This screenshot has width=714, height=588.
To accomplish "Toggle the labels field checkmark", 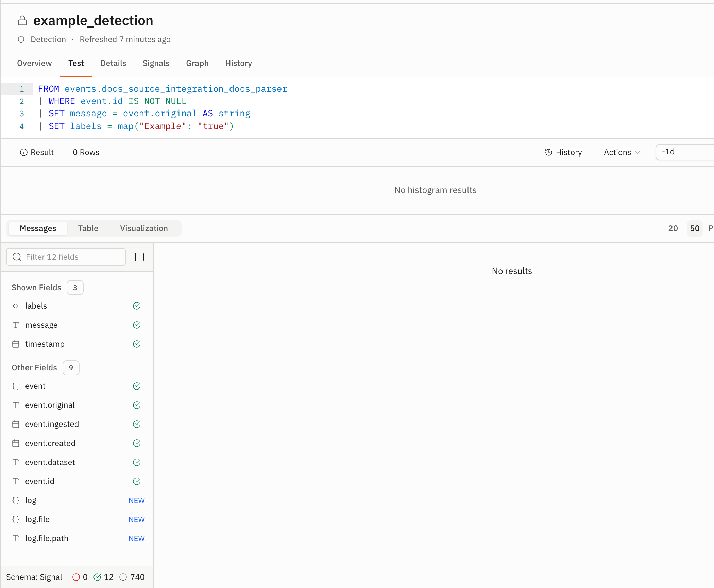I will (x=137, y=306).
